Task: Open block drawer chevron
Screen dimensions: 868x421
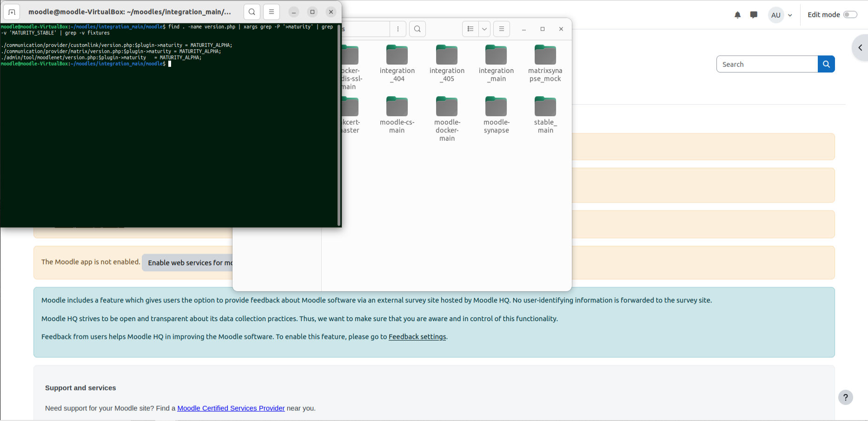Action: pyautogui.click(x=860, y=47)
